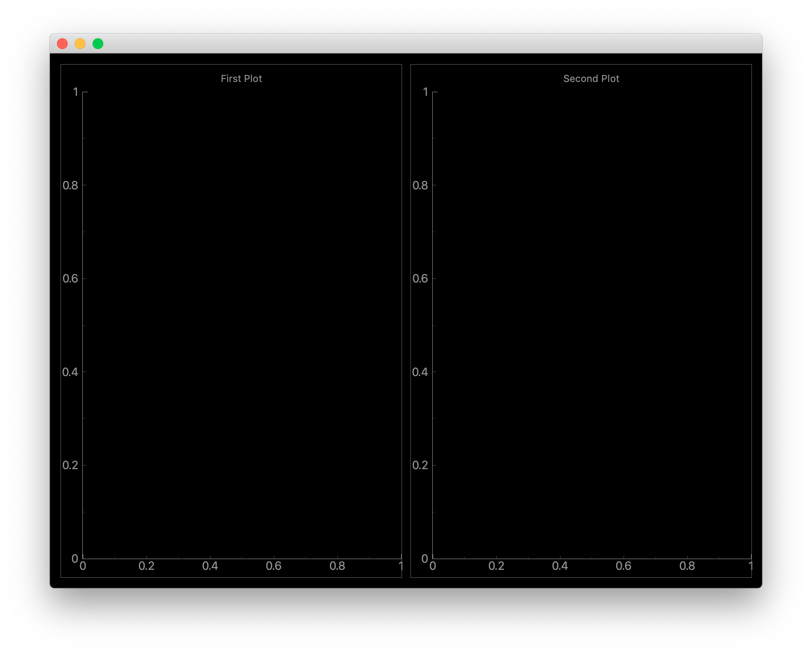Click the yellow minimize window button
Viewport: 812px width, 654px height.
[80, 43]
